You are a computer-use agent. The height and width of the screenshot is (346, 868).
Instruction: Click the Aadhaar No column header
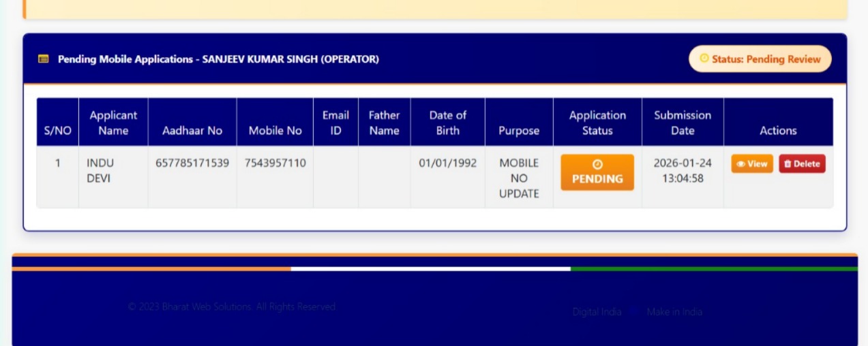pos(192,131)
